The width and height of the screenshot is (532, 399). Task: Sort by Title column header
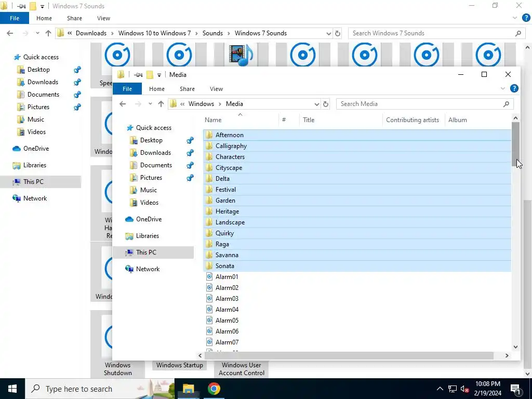click(x=341, y=120)
